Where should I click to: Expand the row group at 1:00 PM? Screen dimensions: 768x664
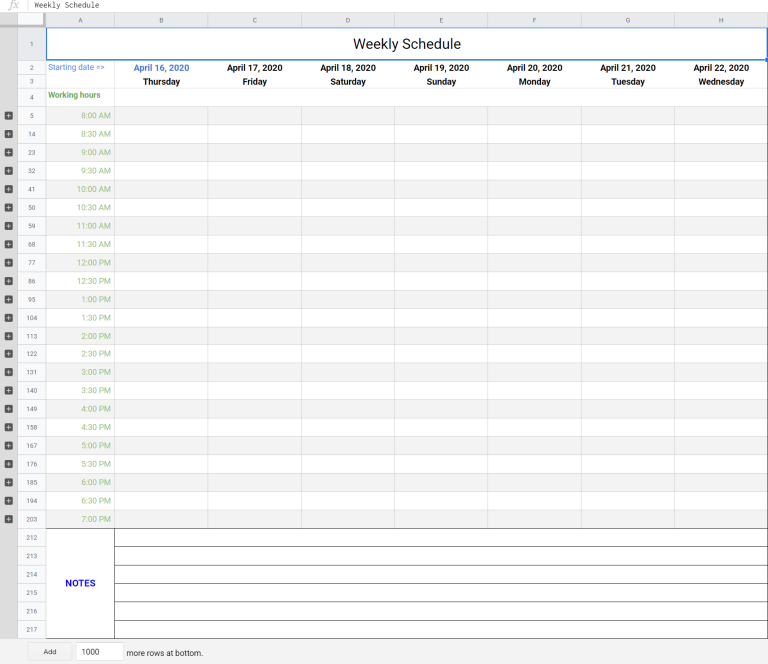pos(9,299)
